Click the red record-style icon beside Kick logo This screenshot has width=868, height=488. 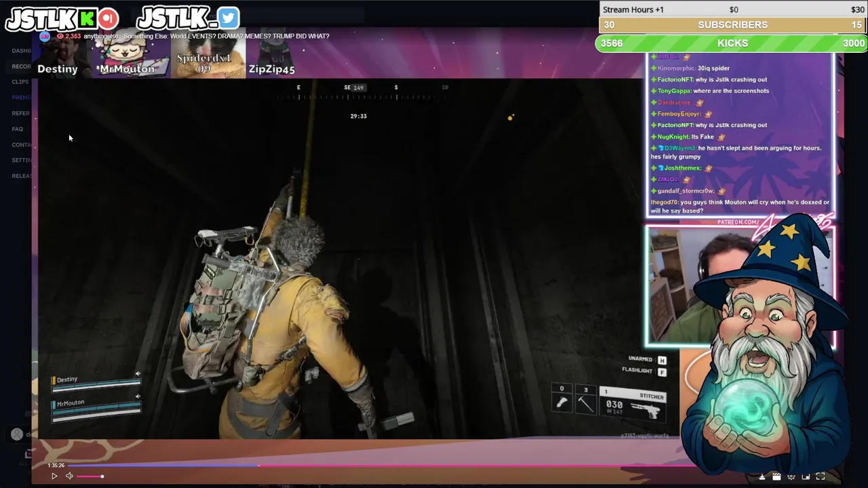(108, 18)
